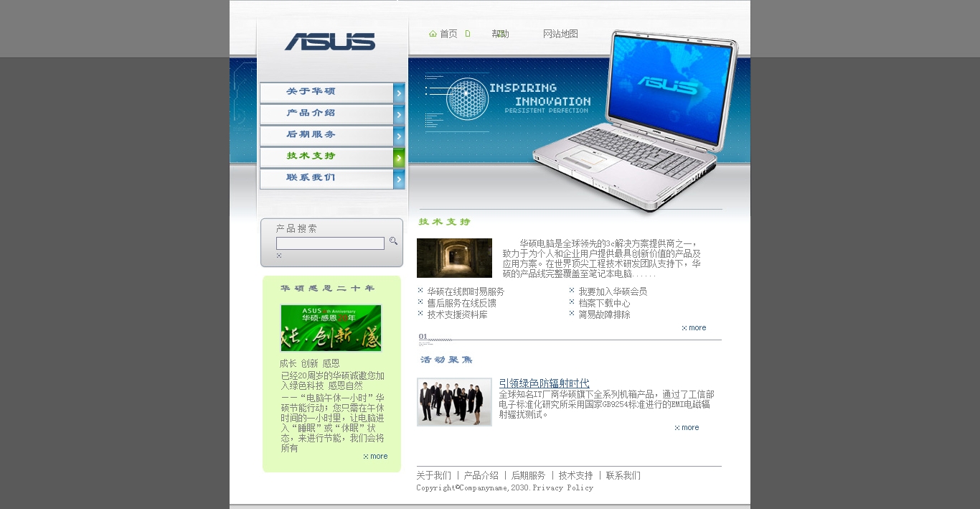Click the 活动聚焦 section heading
The width and height of the screenshot is (980, 509).
coord(446,360)
